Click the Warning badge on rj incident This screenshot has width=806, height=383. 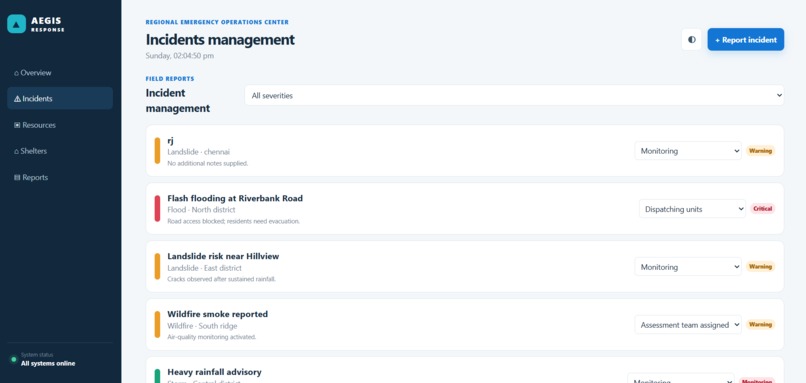coord(760,151)
